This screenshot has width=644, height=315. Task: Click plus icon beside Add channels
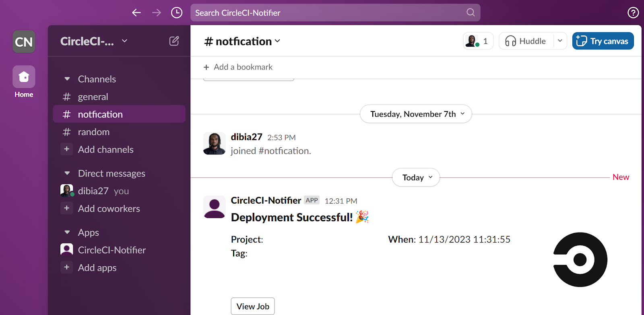tap(67, 149)
